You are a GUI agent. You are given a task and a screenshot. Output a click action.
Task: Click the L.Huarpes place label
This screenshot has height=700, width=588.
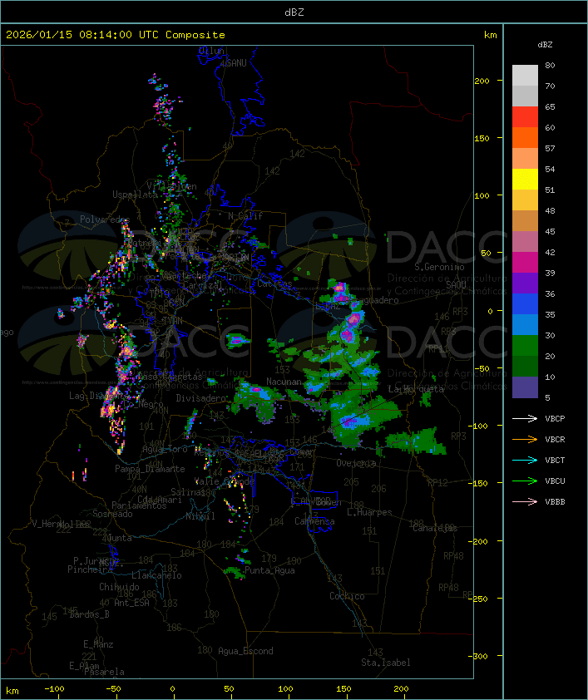(x=369, y=512)
